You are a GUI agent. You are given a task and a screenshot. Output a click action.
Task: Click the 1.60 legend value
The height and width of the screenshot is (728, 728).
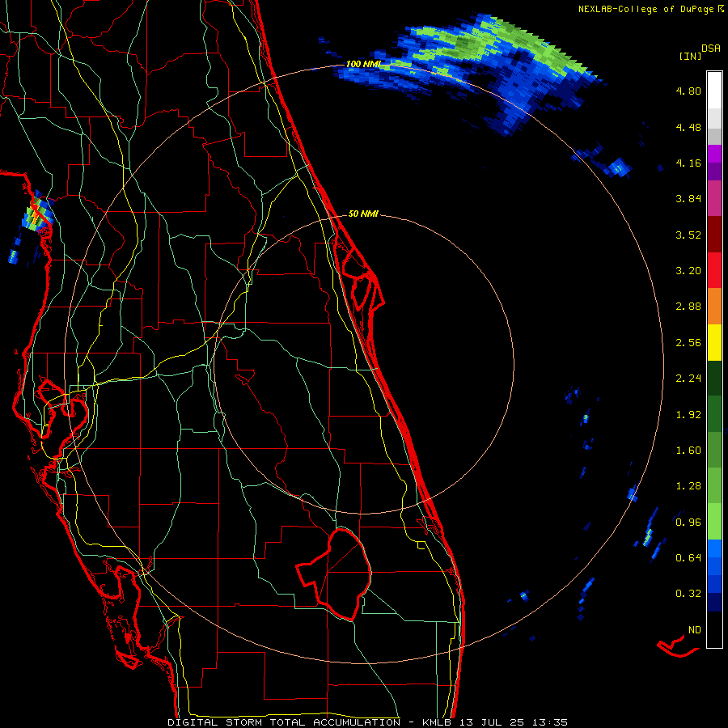click(x=688, y=450)
